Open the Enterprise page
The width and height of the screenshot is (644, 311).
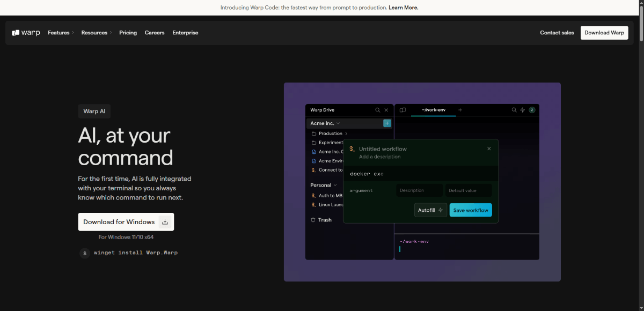point(185,33)
